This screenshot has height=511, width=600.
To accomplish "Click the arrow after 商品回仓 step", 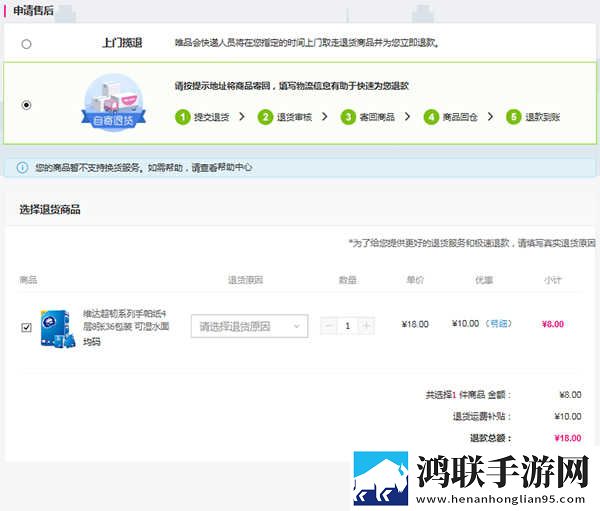I will pyautogui.click(x=490, y=116).
